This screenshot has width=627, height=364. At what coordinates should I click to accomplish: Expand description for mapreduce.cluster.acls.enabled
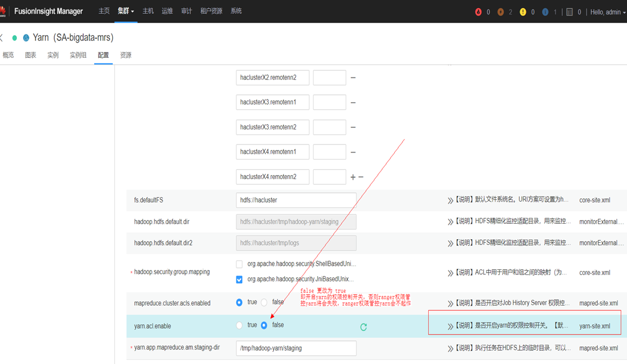[x=450, y=303]
